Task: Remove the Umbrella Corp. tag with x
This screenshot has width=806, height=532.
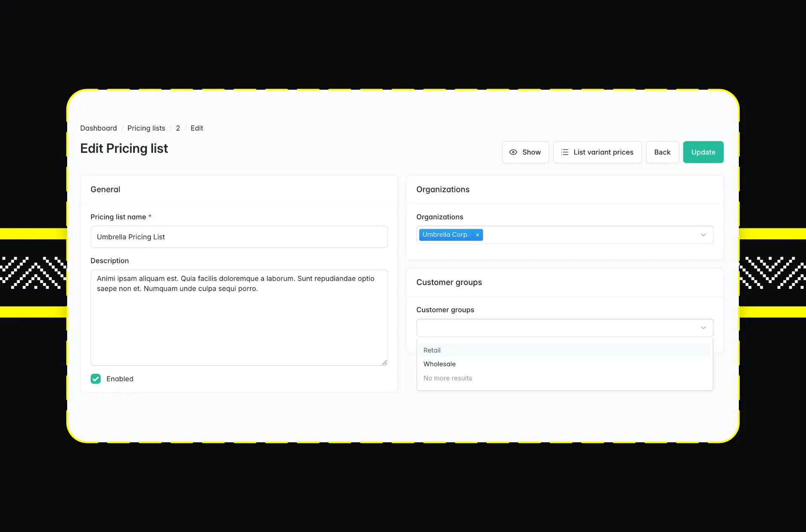Action: (x=477, y=235)
